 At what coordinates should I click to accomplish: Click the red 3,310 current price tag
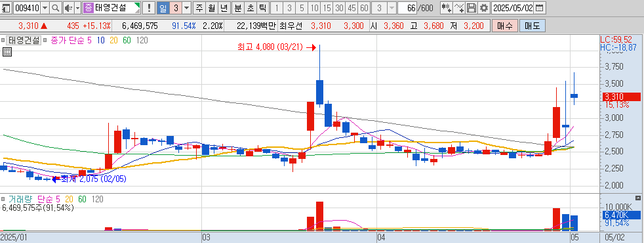click(622, 97)
